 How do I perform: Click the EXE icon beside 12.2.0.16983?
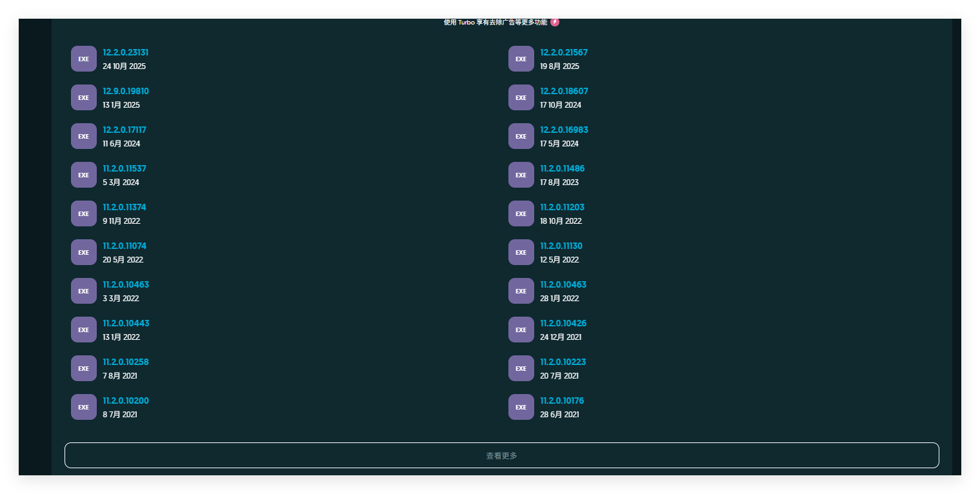(521, 136)
